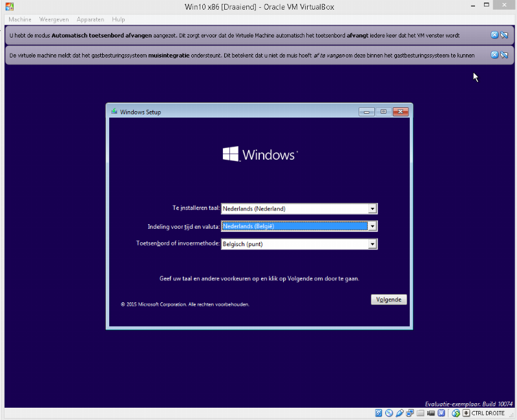Image resolution: width=517 pixels, height=420 pixels.
Task: Click the Microsoft Corporation copyright text
Action: pos(185,304)
